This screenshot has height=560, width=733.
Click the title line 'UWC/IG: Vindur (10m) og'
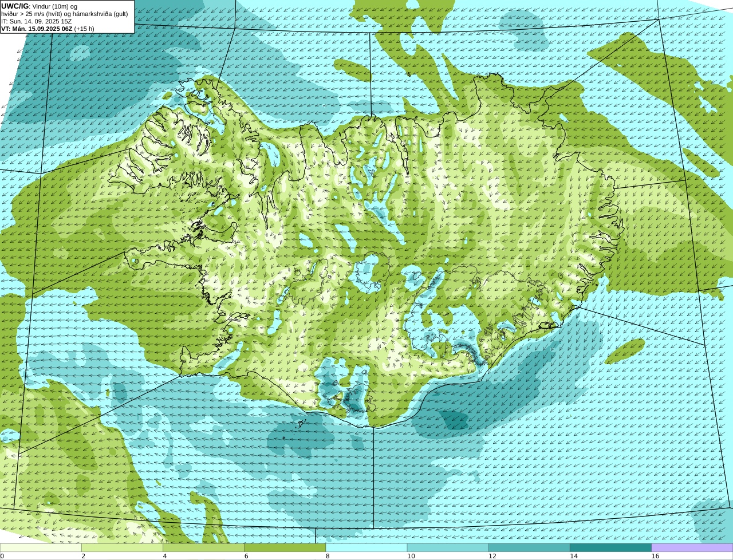click(40, 6)
